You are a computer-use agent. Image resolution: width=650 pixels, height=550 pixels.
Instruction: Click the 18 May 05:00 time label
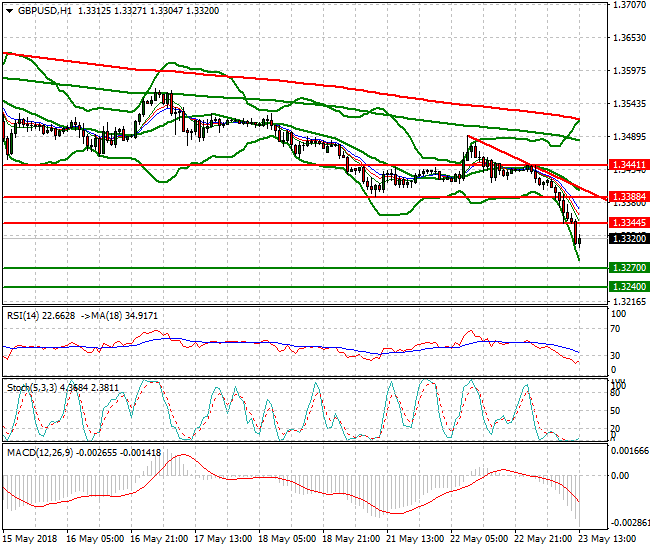(287, 539)
